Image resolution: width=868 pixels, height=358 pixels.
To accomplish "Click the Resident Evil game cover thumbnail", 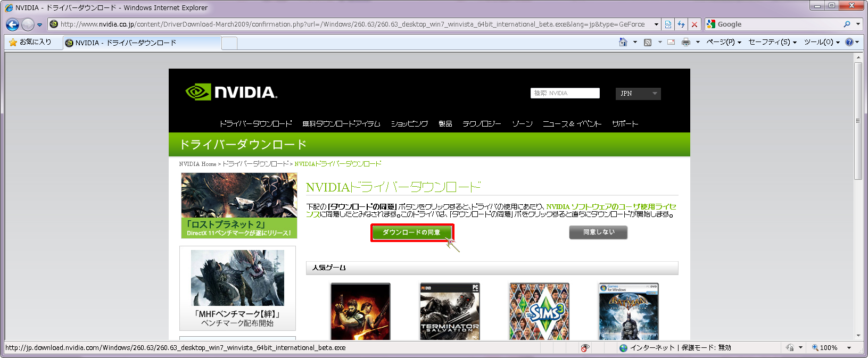I will point(360,311).
